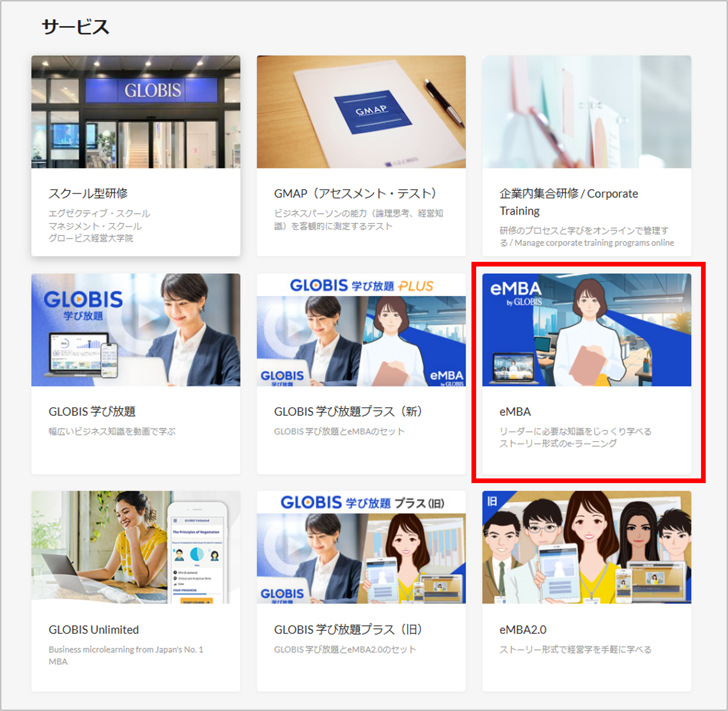Click the eMBA card title

click(515, 411)
